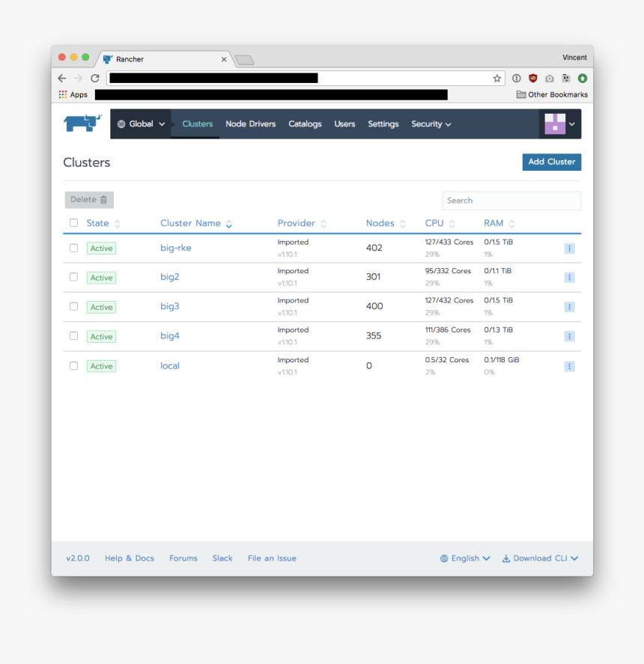Open the Security dropdown menu
The image size is (644, 664).
tap(431, 124)
